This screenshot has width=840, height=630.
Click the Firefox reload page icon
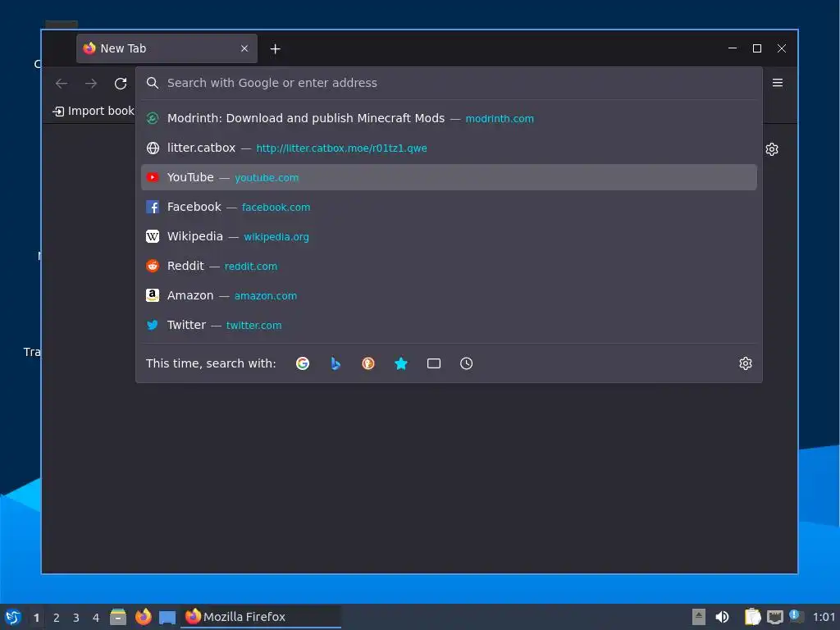tap(121, 83)
